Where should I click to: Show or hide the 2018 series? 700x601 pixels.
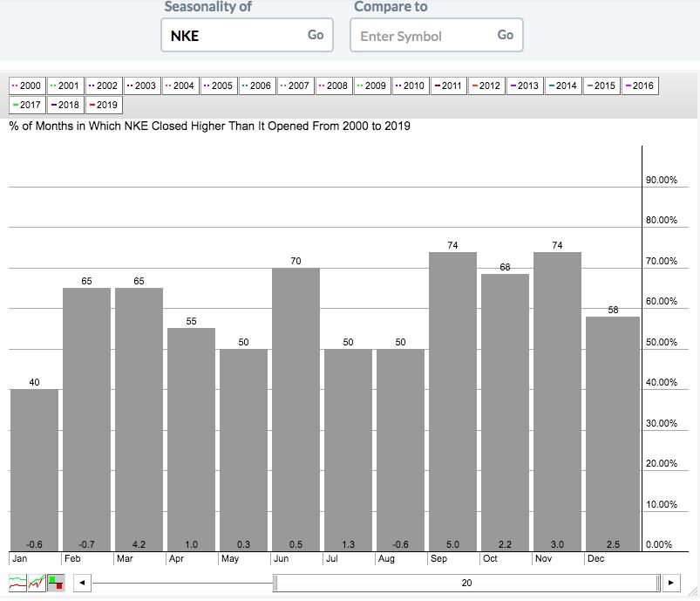click(65, 105)
